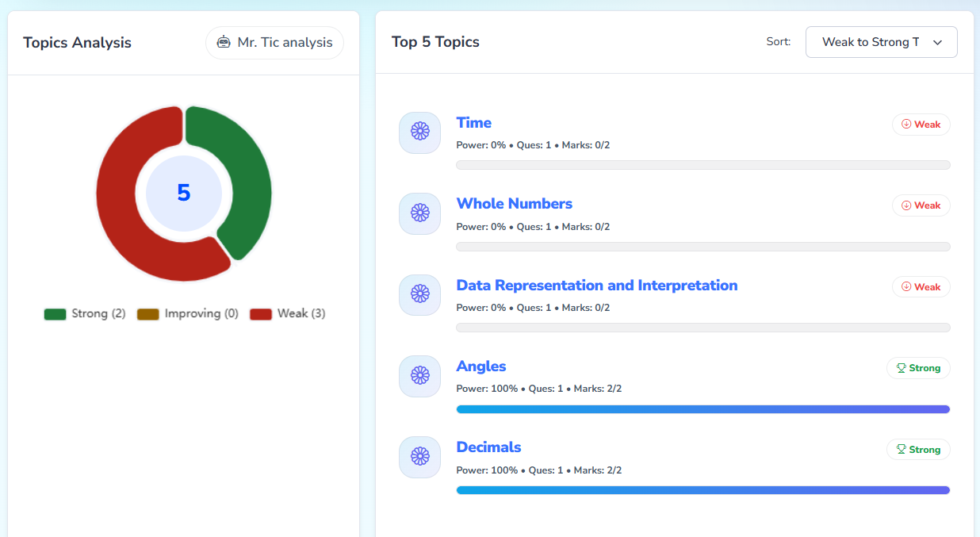The height and width of the screenshot is (537, 980).
Task: Click the flower icon beside Decimals topic
Action: point(419,457)
